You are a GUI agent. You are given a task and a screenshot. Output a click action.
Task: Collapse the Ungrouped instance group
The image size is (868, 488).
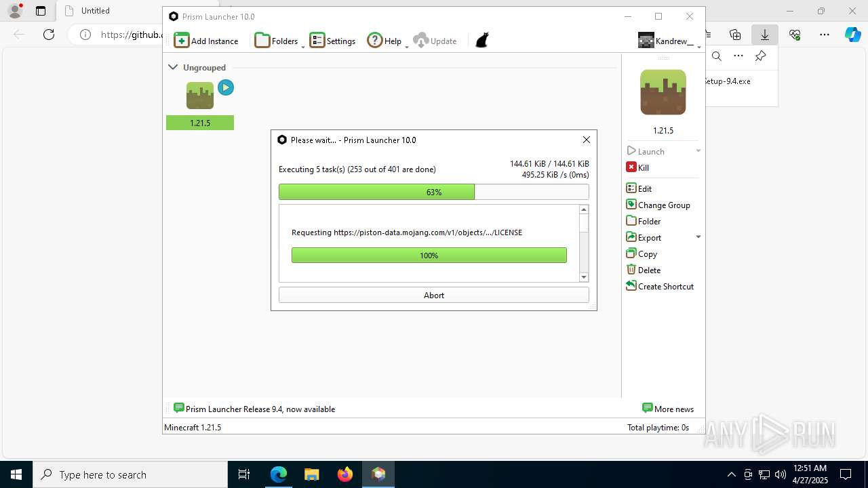click(173, 67)
